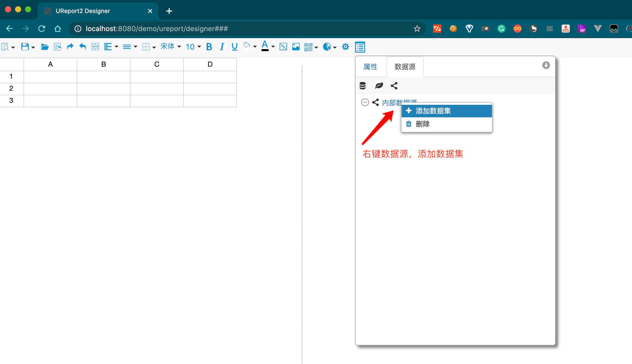The height and width of the screenshot is (364, 632).
Task: Open report file with folder icon
Action: (x=45, y=47)
